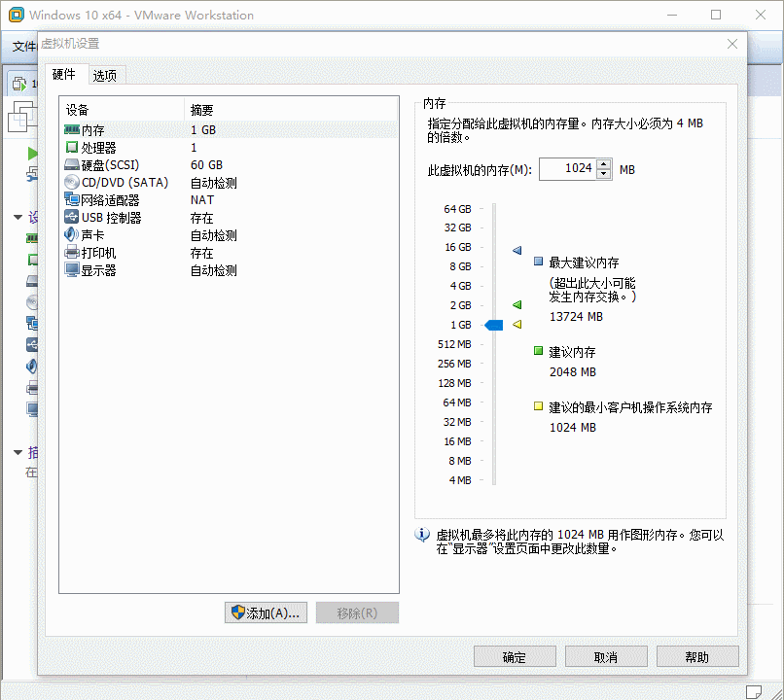
Task: Click the 13724 MB maximum memory value
Action: click(x=576, y=317)
